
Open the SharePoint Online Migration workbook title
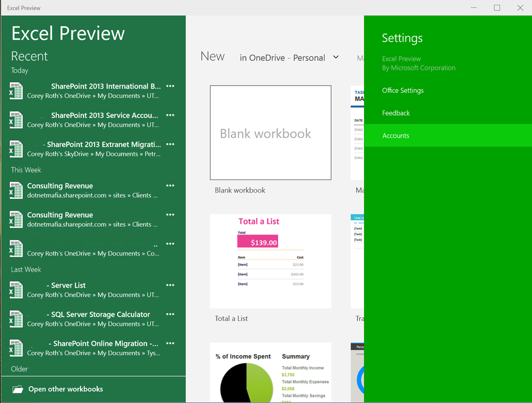(x=103, y=344)
